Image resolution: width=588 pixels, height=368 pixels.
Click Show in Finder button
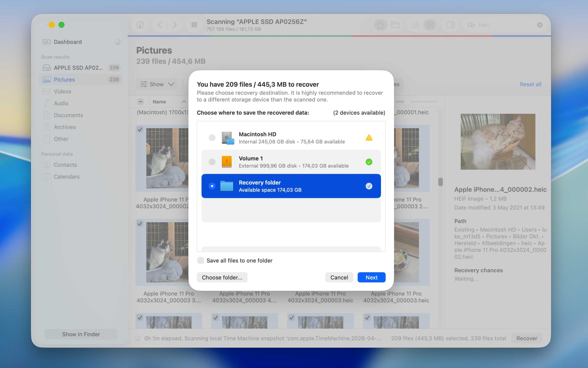pos(81,334)
